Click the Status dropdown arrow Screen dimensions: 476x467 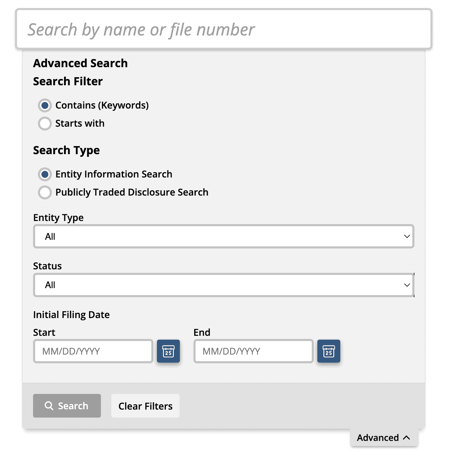pyautogui.click(x=407, y=285)
